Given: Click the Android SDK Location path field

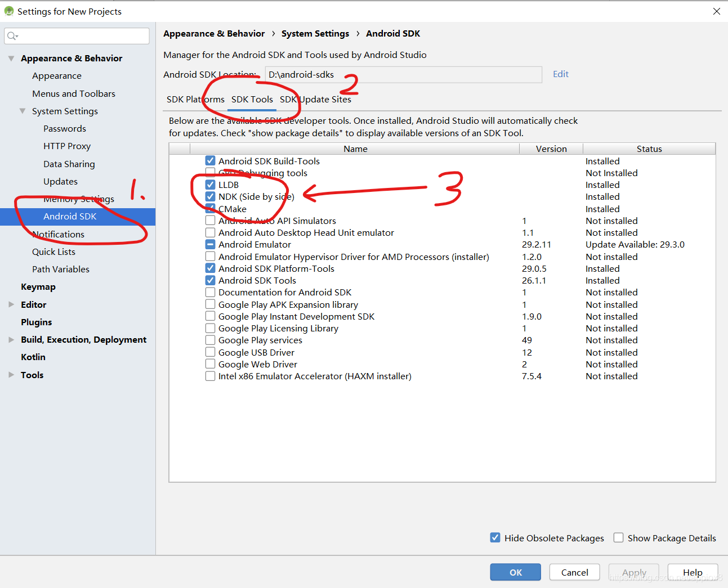Looking at the screenshot, I should [403, 74].
